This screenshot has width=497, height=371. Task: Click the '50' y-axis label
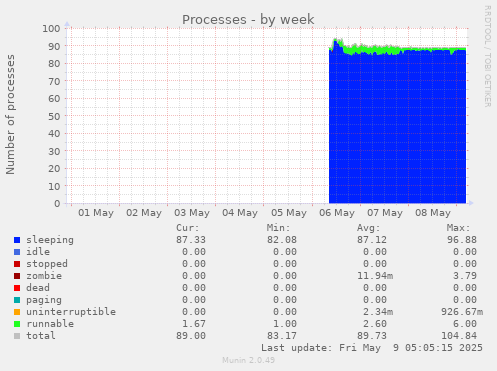54,116
